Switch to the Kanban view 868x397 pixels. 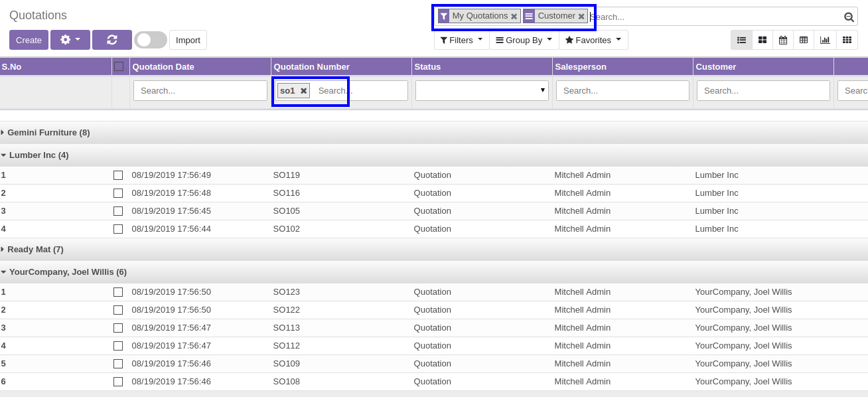(x=762, y=40)
